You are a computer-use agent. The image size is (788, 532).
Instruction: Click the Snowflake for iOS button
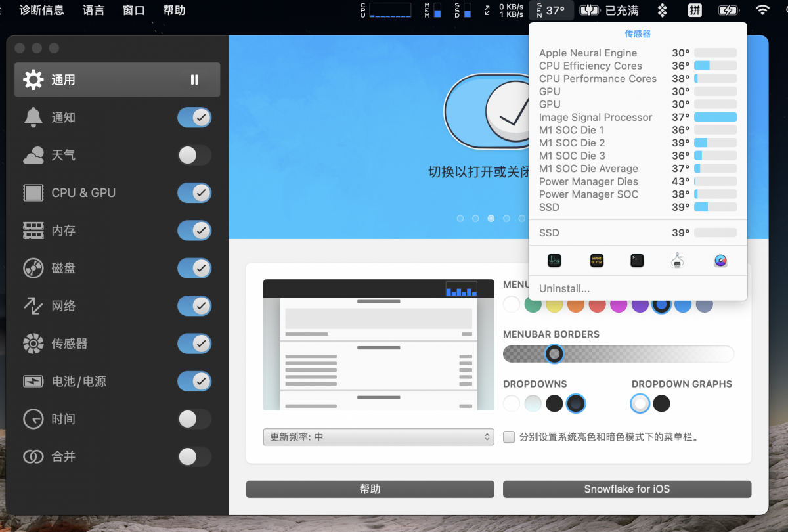[627, 489]
